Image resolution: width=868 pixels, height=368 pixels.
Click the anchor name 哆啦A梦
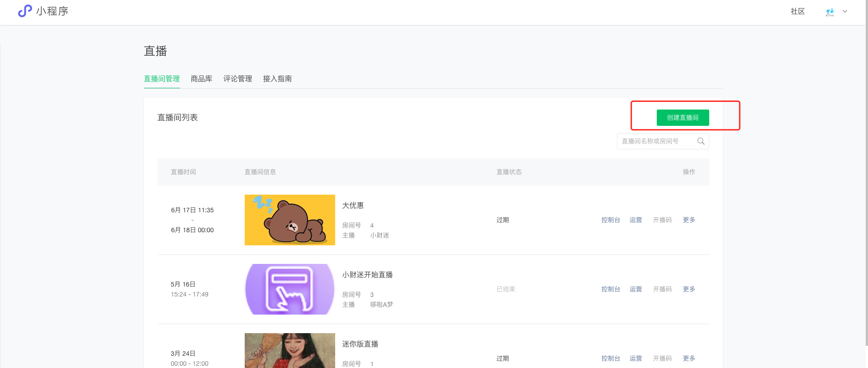point(381,305)
